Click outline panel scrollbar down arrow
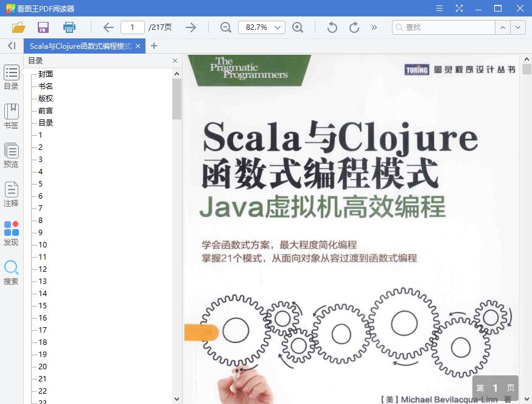Viewport: 532px width, 404px height. point(177,399)
